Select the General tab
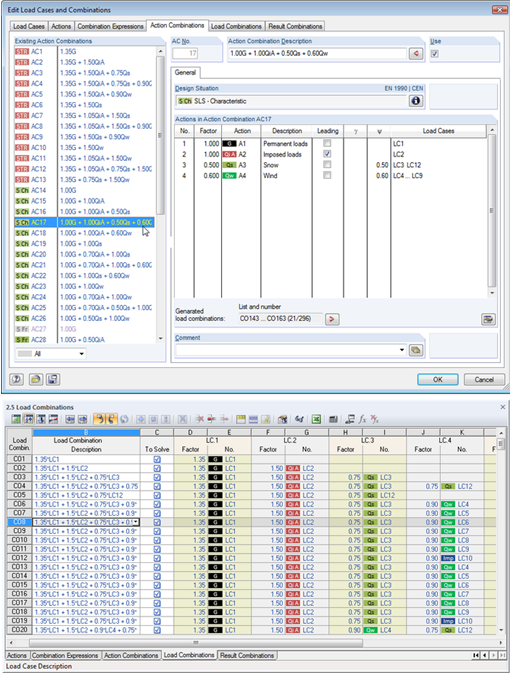Screen dimensions: 512x673 [x=185, y=73]
